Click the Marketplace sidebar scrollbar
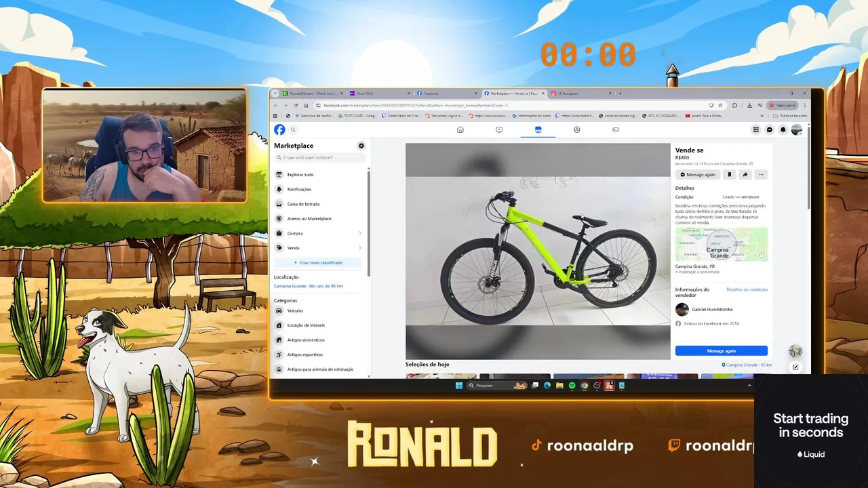Screen dimensions: 868x488 point(369,222)
